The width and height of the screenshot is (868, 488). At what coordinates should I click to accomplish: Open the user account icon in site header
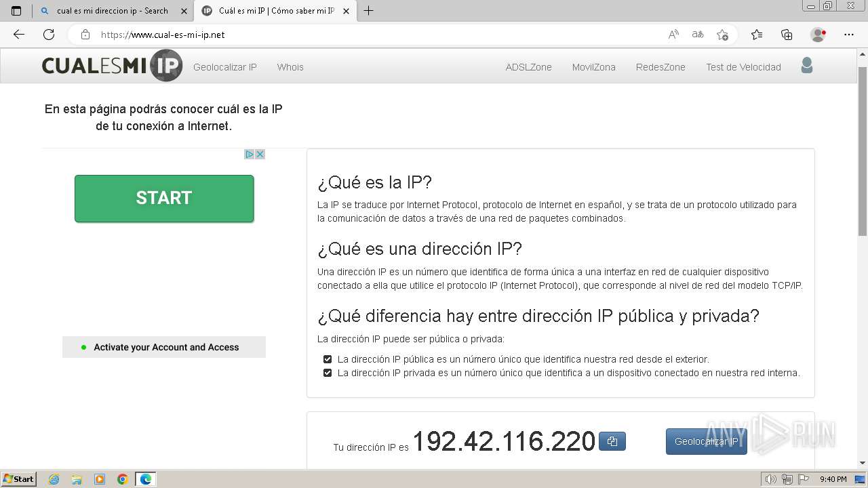pos(806,66)
